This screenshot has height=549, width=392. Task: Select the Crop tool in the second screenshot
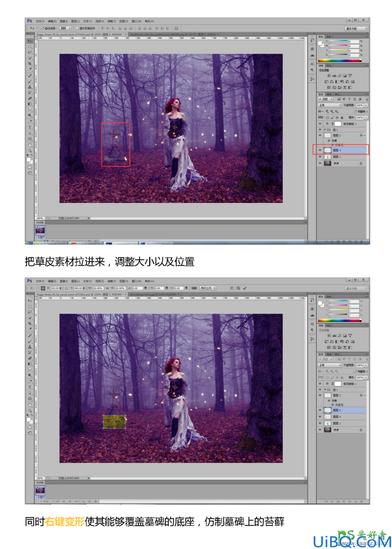point(30,324)
